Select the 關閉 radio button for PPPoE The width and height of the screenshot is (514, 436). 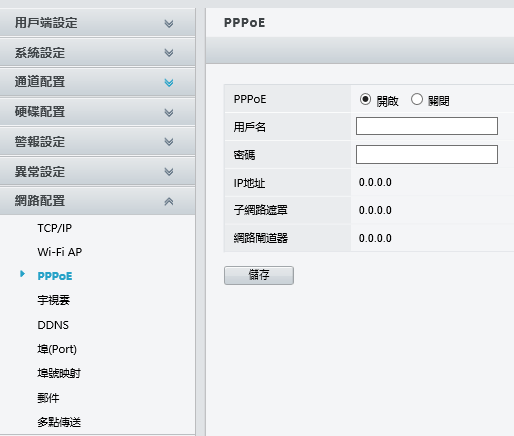tap(417, 99)
